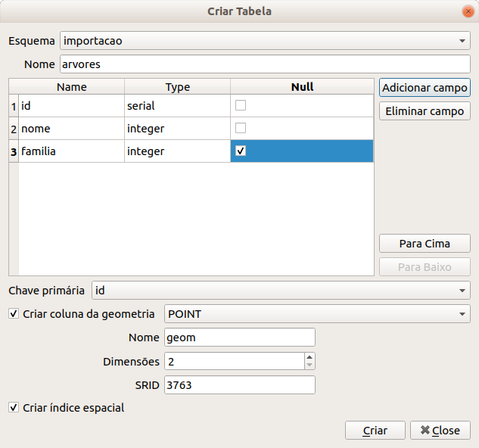This screenshot has width=479, height=448.
Task: Toggle Null checkbox for id field
Action: point(241,105)
